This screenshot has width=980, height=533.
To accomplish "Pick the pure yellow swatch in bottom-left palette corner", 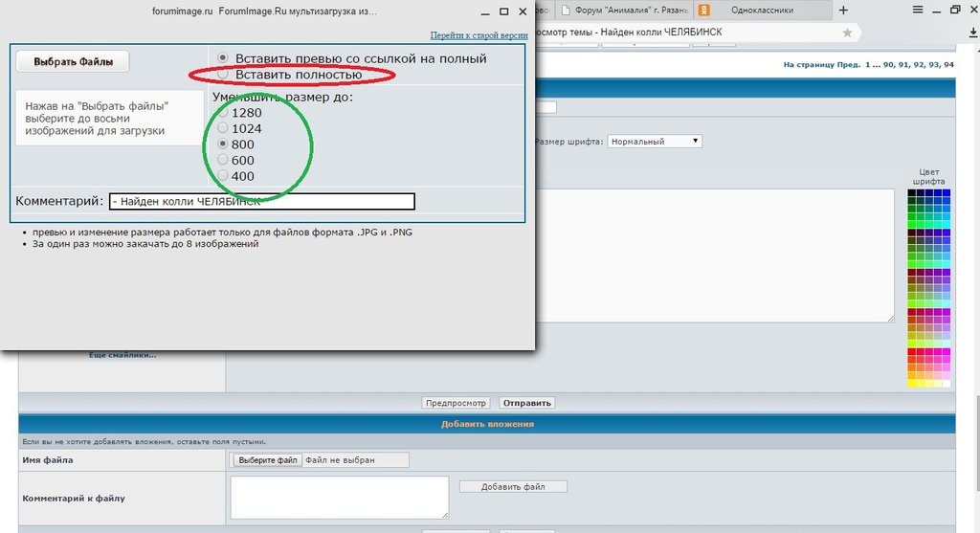I will (912, 383).
